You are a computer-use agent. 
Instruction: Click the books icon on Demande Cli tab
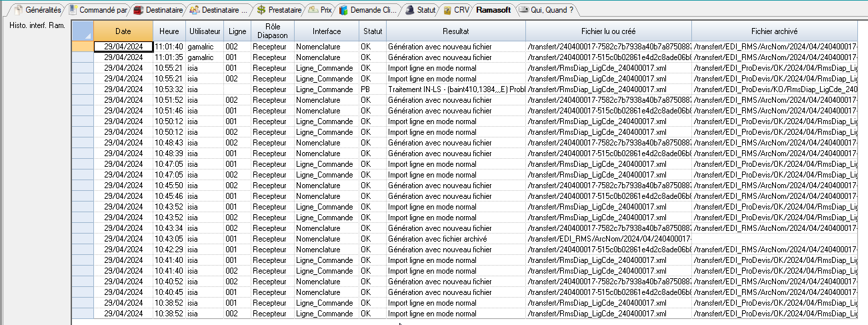click(343, 10)
